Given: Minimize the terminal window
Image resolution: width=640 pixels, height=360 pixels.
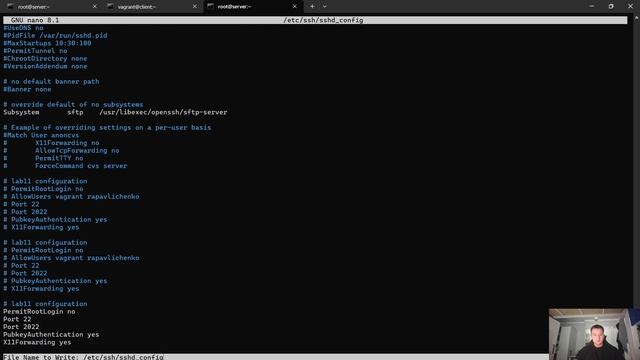Looking at the screenshot, I should [x=592, y=7].
